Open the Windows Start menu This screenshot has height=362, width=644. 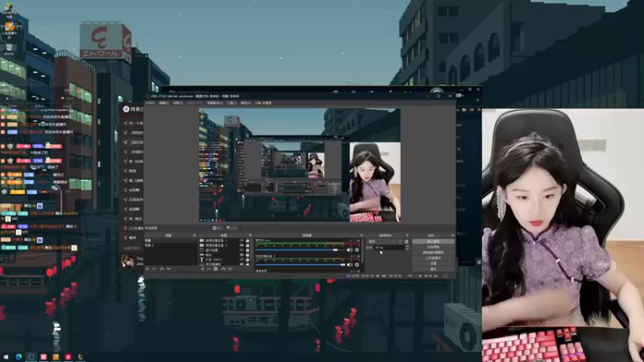coord(6,357)
